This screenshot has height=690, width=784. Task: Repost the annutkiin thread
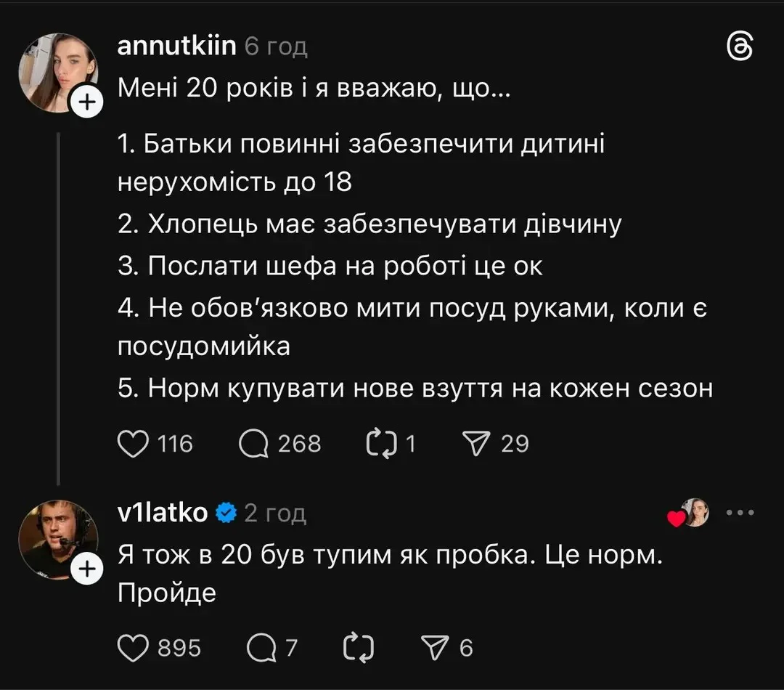point(381,444)
